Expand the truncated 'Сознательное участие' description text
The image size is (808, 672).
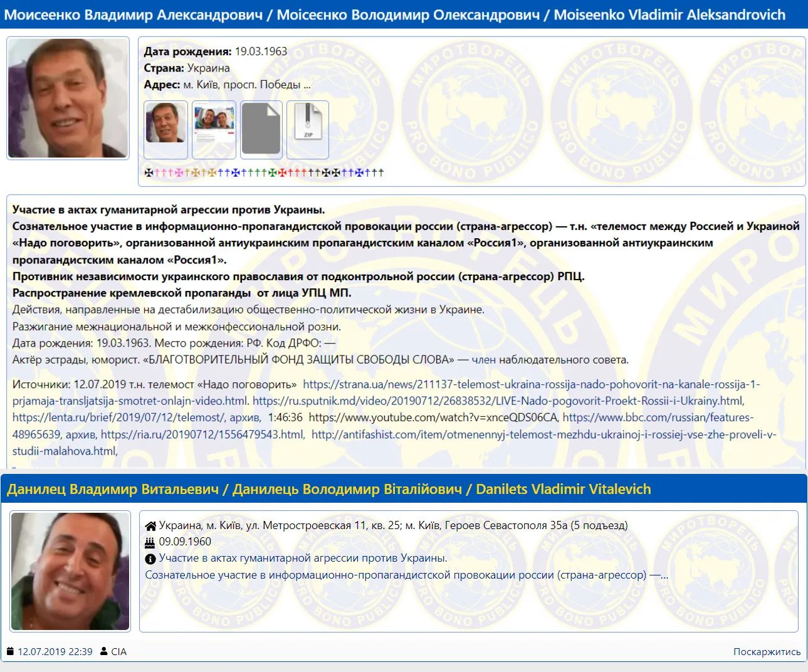[x=406, y=575]
